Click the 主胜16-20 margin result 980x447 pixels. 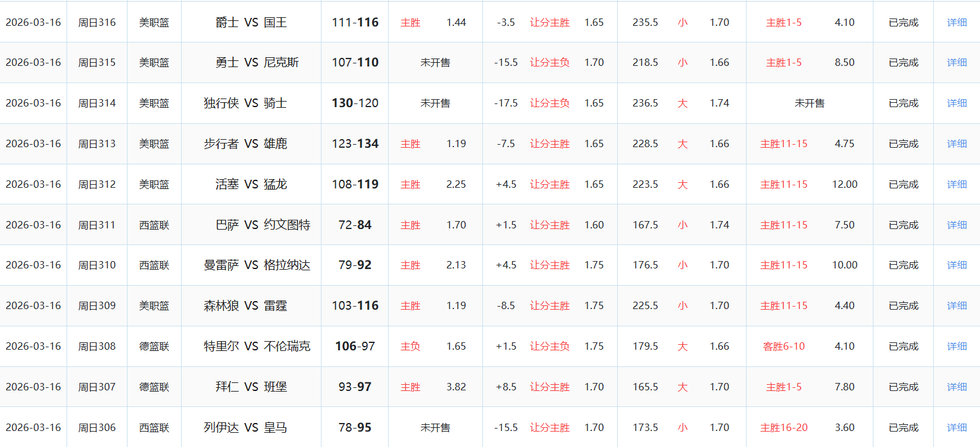click(784, 427)
